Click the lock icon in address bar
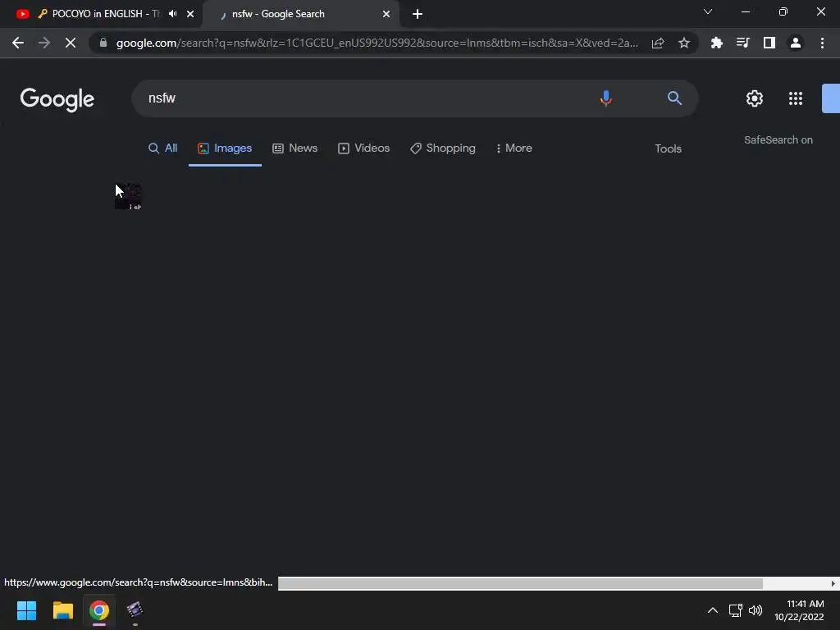Image resolution: width=840 pixels, height=630 pixels. coord(103,43)
